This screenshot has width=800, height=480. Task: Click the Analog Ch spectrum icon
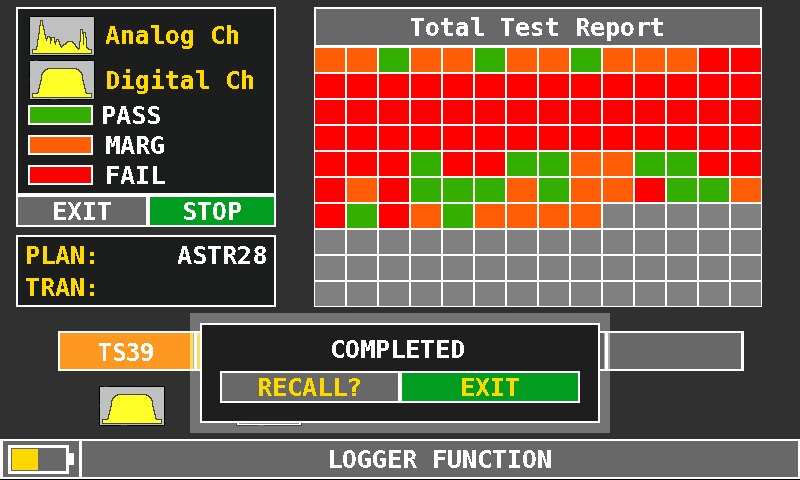point(62,36)
